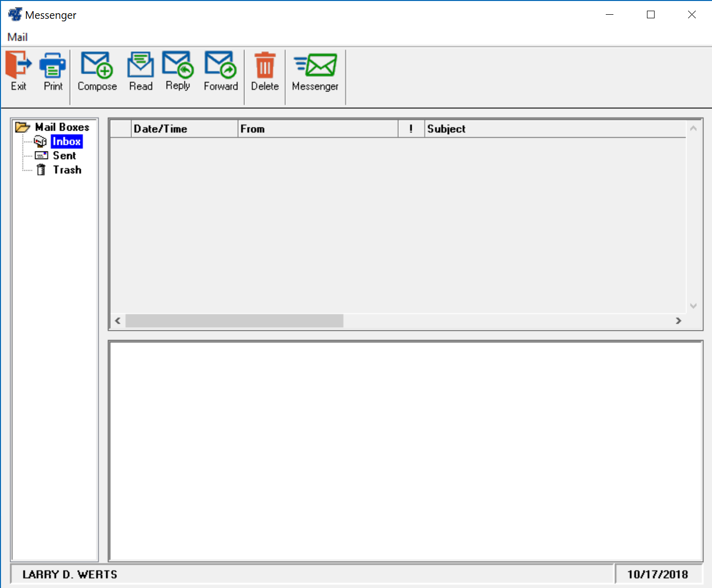This screenshot has height=588, width=712.
Task: Open the Mail menu
Action: pos(17,37)
